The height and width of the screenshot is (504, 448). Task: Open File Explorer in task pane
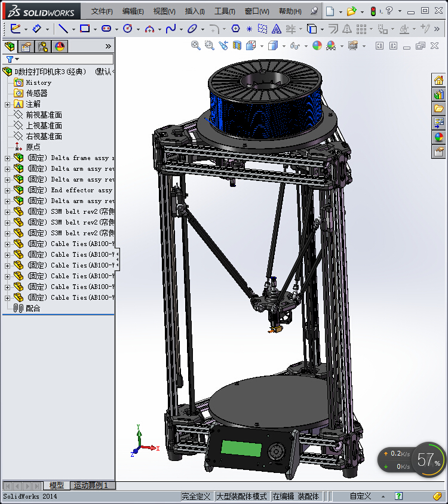point(438,109)
